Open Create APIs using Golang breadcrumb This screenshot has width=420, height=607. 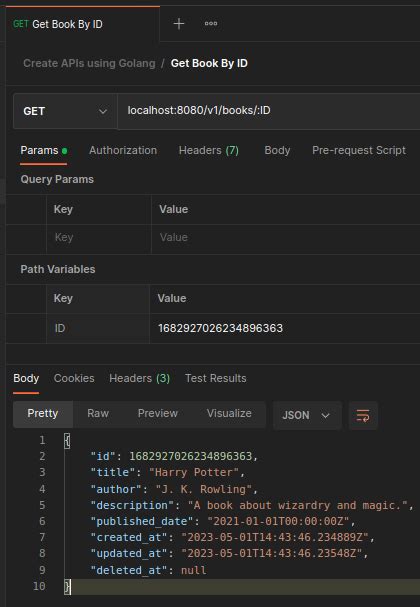[x=89, y=63]
